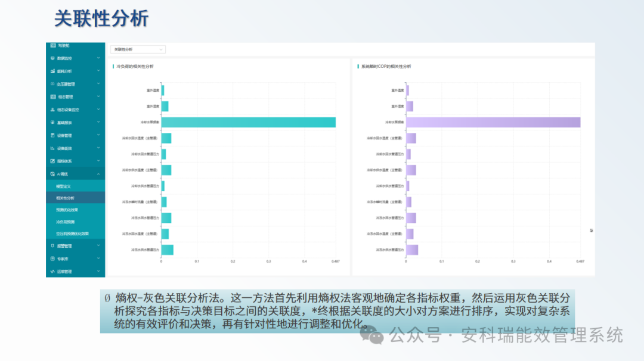Click the longest teal bar in 冷负荷 chart

tap(249, 122)
